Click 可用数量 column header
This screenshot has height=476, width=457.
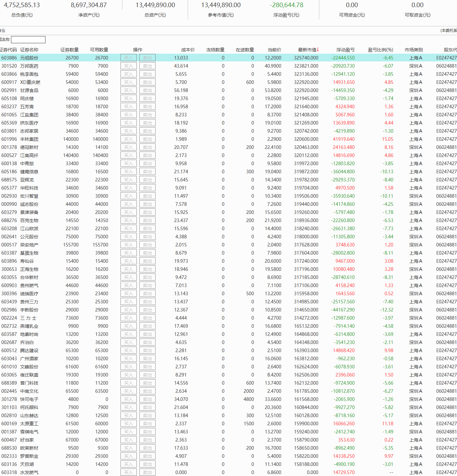click(99, 50)
